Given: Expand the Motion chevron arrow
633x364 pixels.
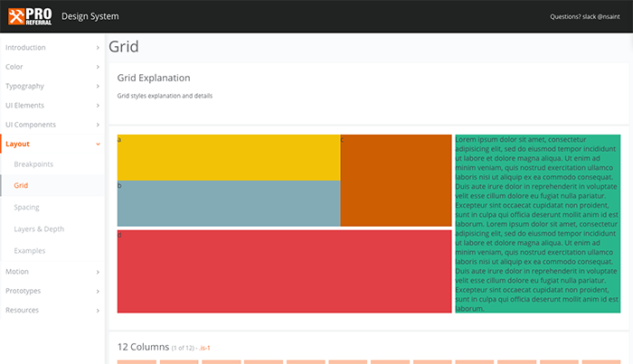Looking at the screenshot, I should pos(98,272).
